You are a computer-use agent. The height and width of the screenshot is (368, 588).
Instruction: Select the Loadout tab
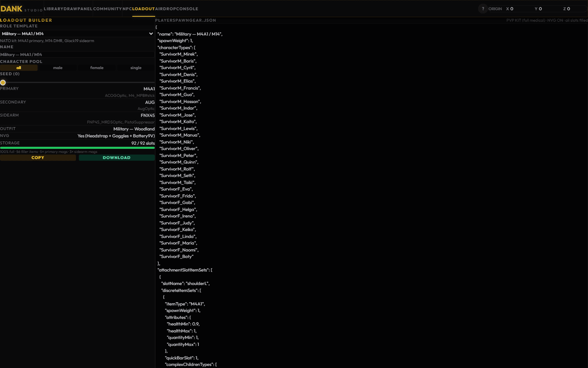(143, 9)
